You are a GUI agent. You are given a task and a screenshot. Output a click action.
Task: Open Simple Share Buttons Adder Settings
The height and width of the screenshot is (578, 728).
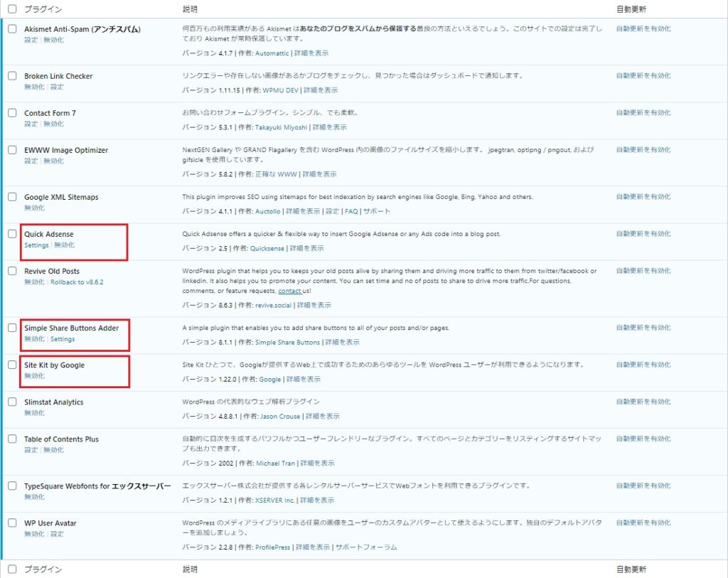pyautogui.click(x=63, y=339)
